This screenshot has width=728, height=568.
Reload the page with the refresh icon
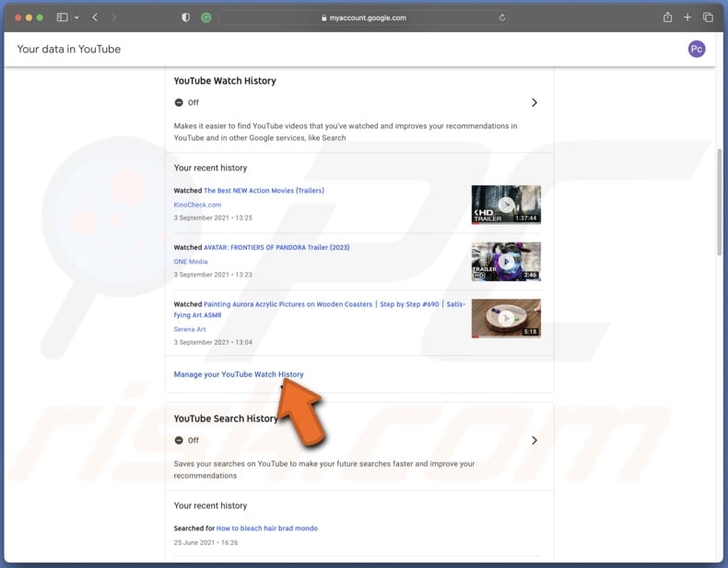[x=502, y=18]
